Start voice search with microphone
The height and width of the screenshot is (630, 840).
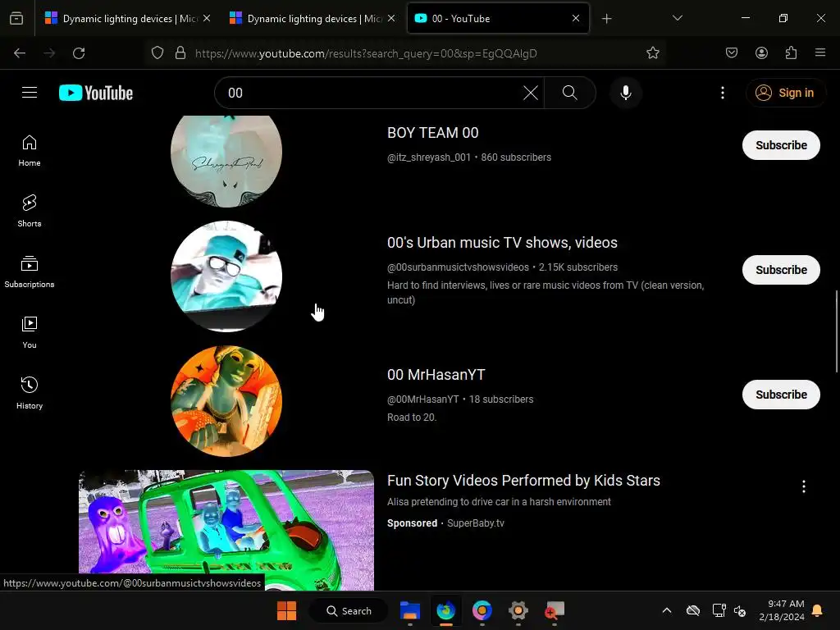(x=625, y=93)
